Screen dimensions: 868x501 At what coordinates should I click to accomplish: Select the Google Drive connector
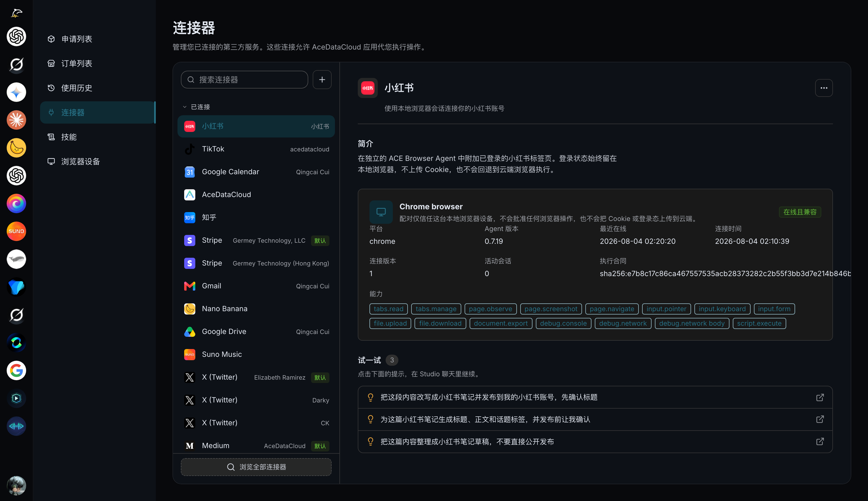point(256,332)
